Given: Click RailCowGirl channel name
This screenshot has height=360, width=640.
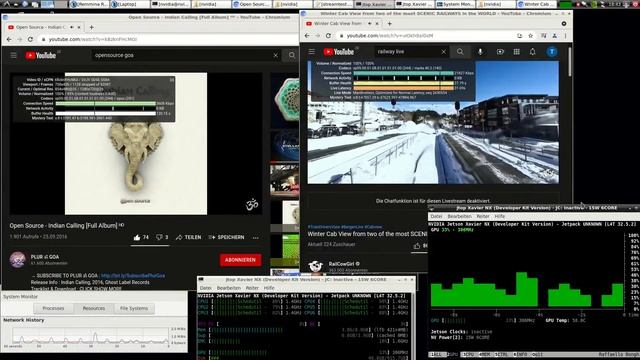Looking at the screenshot, I should tap(342, 264).
